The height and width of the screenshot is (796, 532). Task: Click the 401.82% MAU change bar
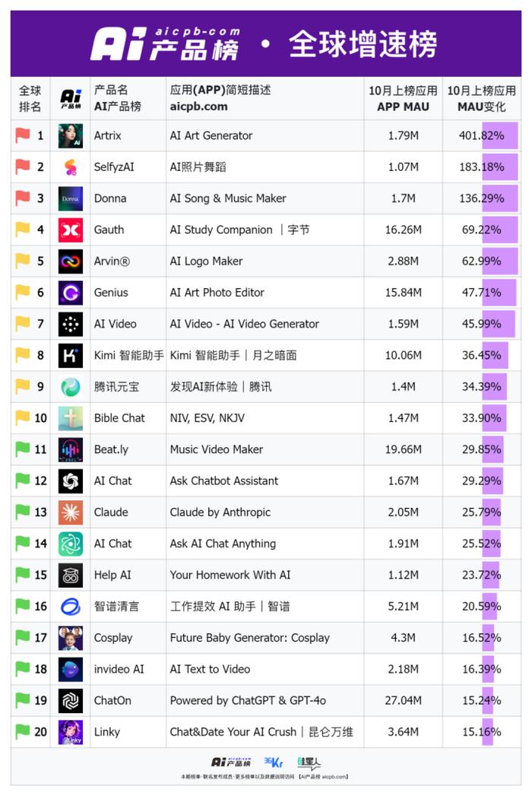pos(500,135)
